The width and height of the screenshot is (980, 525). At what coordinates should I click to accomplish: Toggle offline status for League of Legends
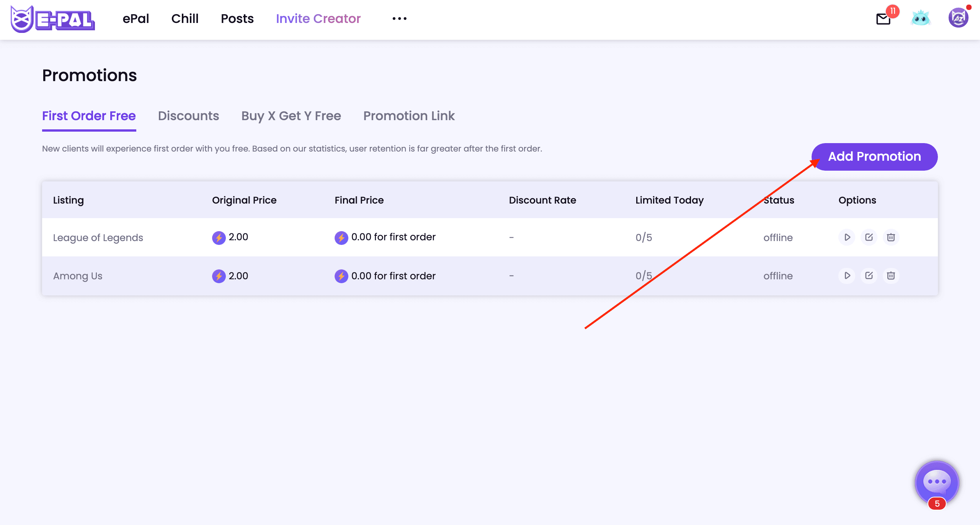coord(847,237)
